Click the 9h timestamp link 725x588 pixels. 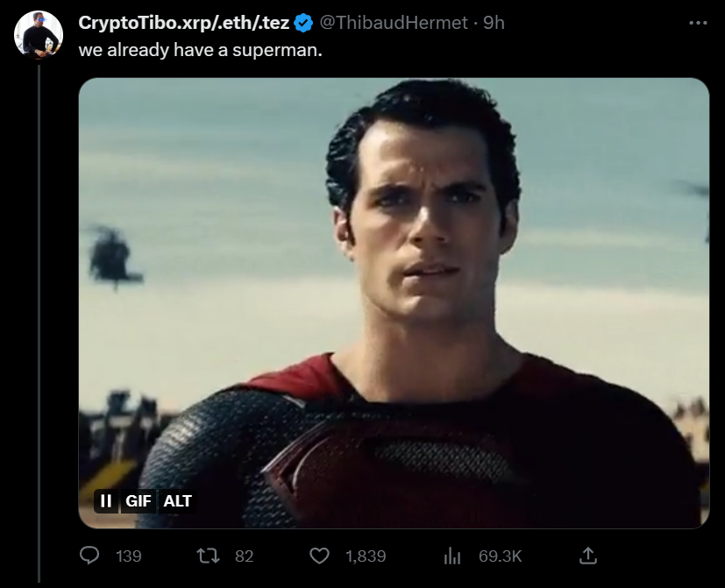pos(494,23)
